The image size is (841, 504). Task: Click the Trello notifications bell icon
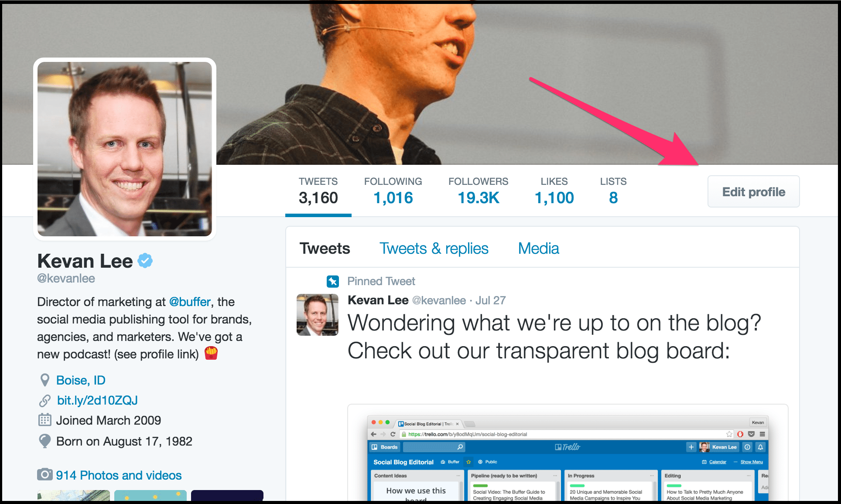click(760, 447)
